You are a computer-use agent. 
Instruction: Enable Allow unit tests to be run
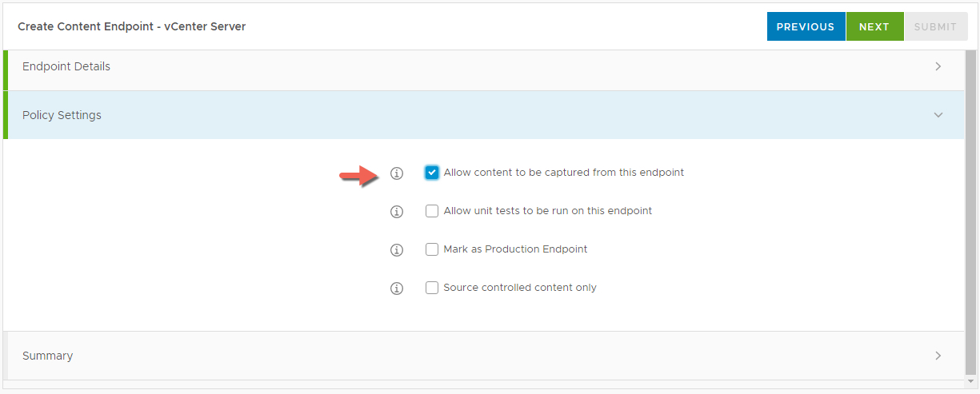432,211
